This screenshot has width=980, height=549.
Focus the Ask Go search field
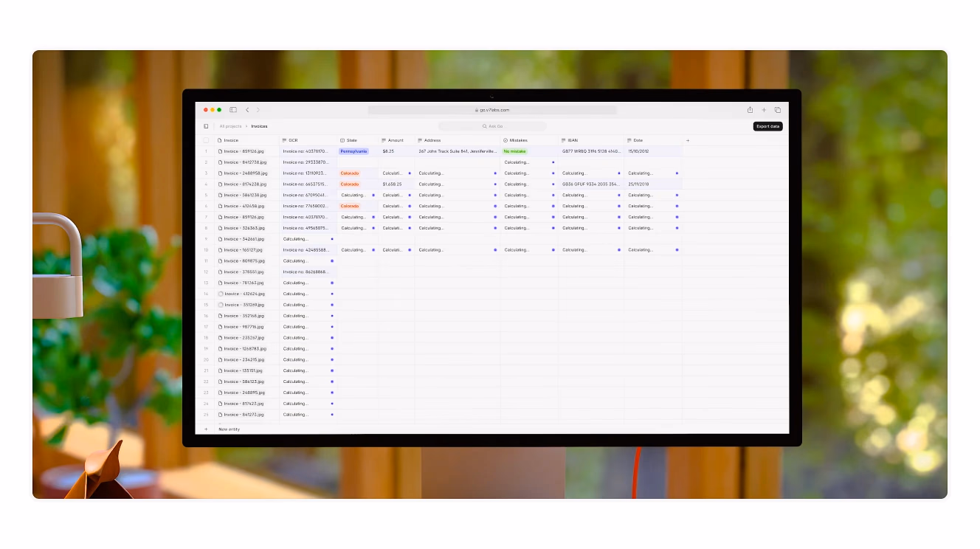point(492,126)
